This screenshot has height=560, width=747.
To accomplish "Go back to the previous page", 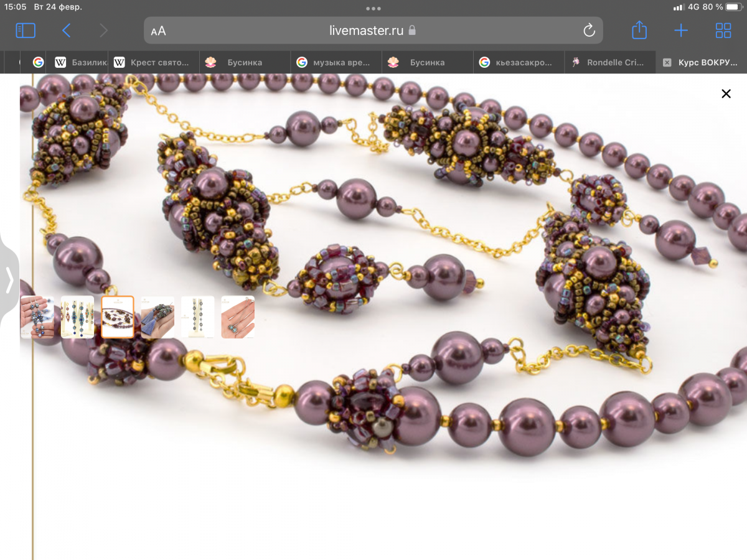I will [67, 30].
